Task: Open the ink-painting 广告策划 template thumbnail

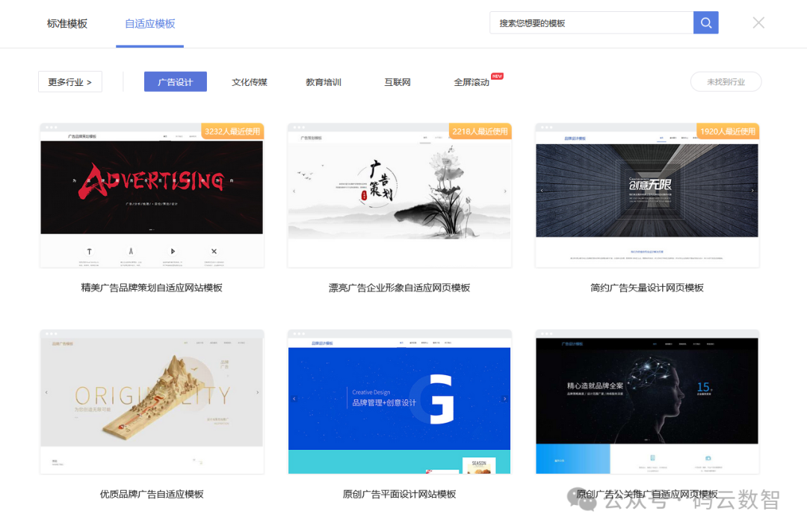Action: coord(399,196)
